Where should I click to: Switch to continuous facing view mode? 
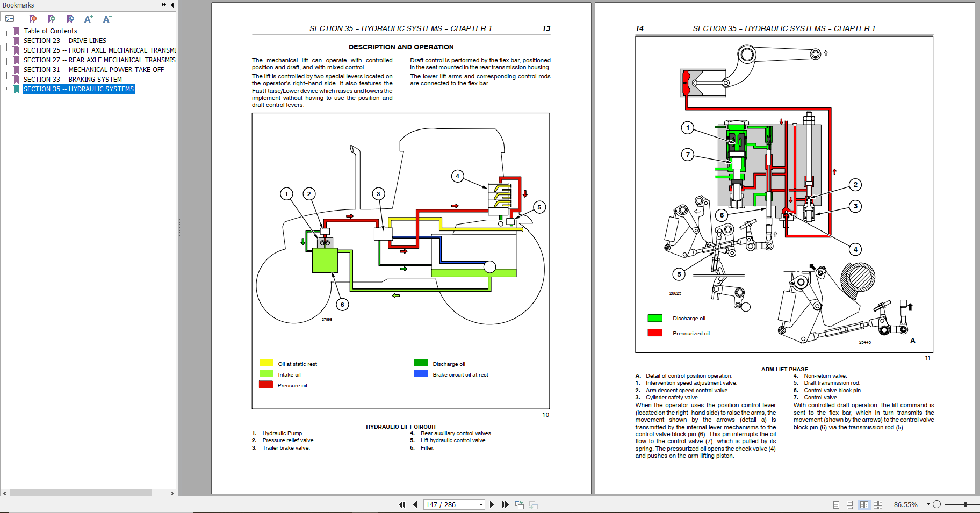878,504
